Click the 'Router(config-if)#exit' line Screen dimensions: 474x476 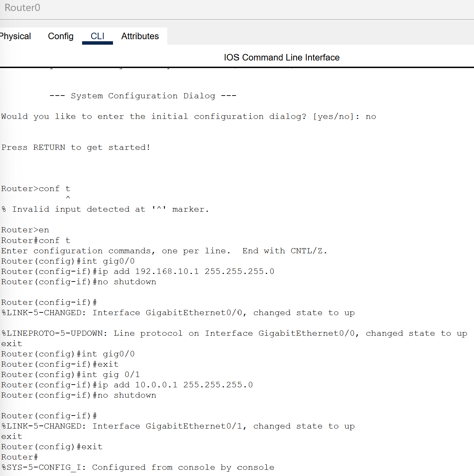pos(60,364)
